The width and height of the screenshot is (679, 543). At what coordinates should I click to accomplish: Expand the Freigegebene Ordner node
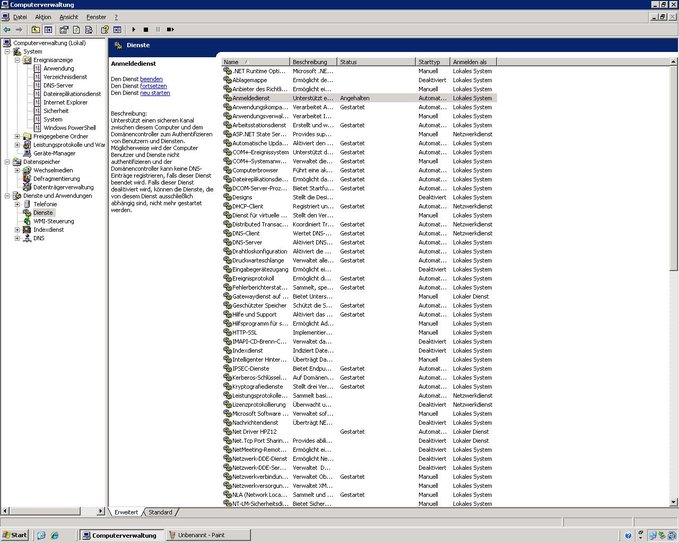click(17, 136)
